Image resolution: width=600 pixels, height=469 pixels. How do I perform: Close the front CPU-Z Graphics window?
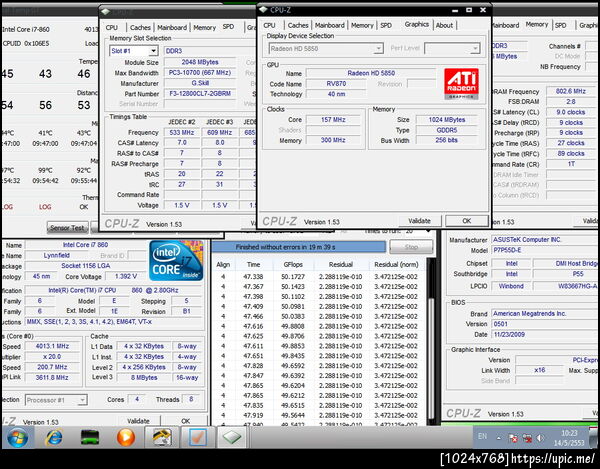pyautogui.click(x=483, y=10)
